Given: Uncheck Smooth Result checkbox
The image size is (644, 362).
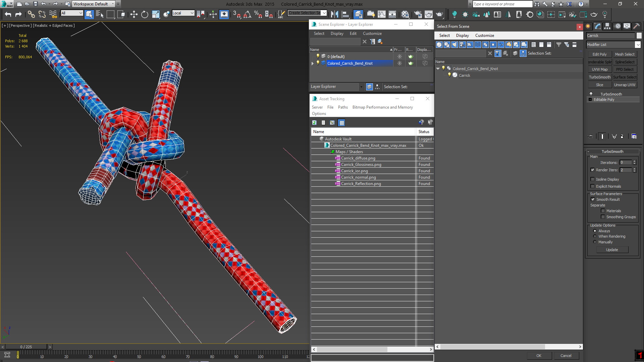Looking at the screenshot, I should point(593,199).
